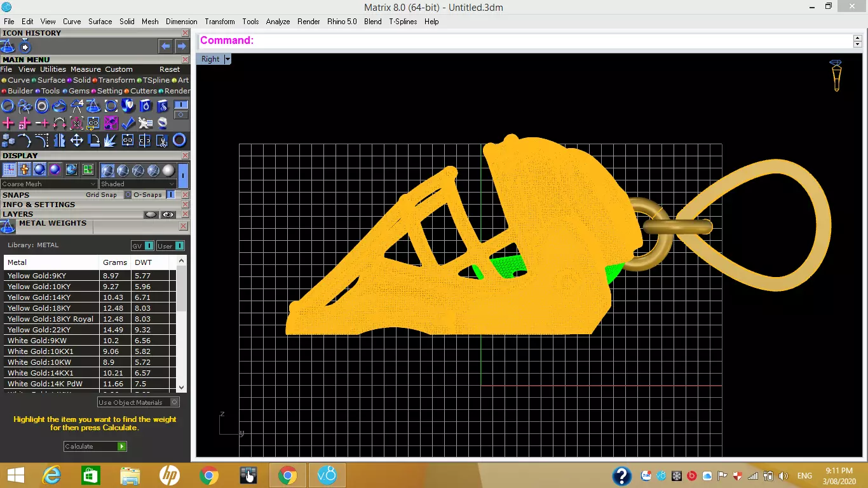
Task: Toggle the Grid Snap switch
Action: click(128, 194)
